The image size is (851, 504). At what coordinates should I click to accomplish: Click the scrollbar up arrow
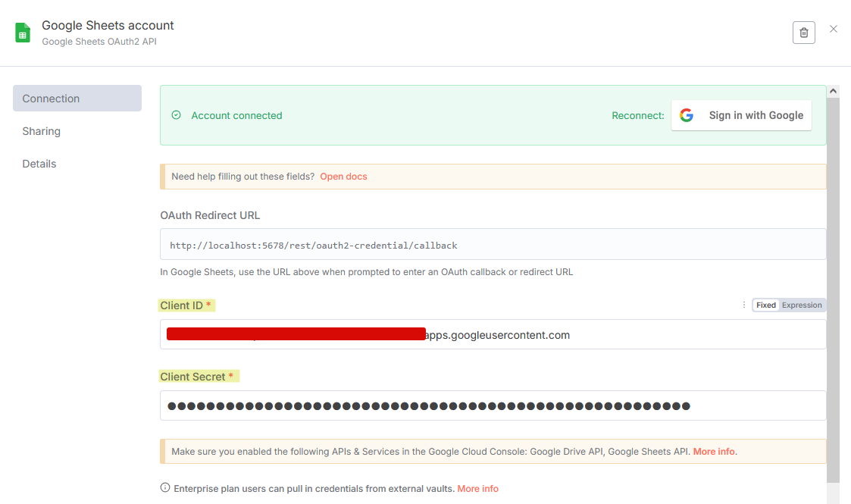tap(833, 91)
